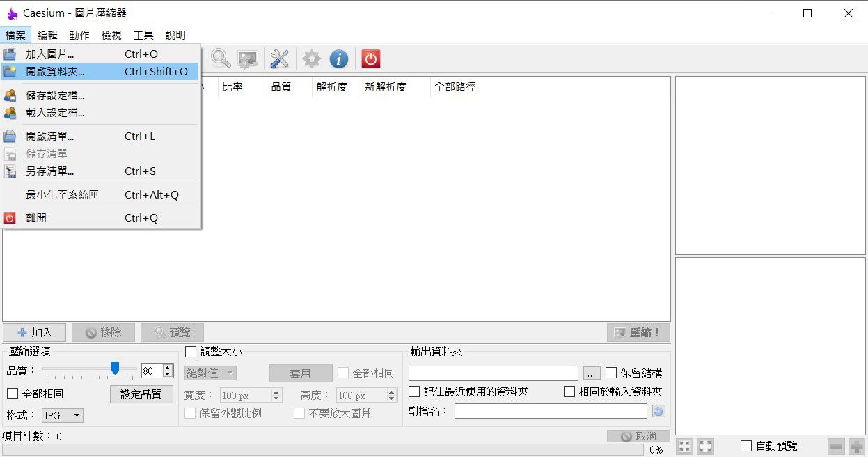Click the 新解析度 column header
The height and width of the screenshot is (457, 868).
[395, 87]
